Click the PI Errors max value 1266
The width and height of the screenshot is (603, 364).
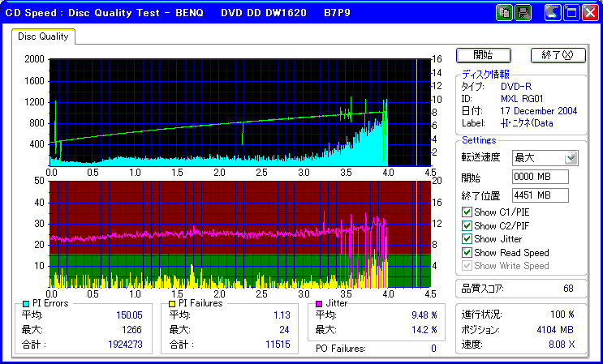point(132,330)
